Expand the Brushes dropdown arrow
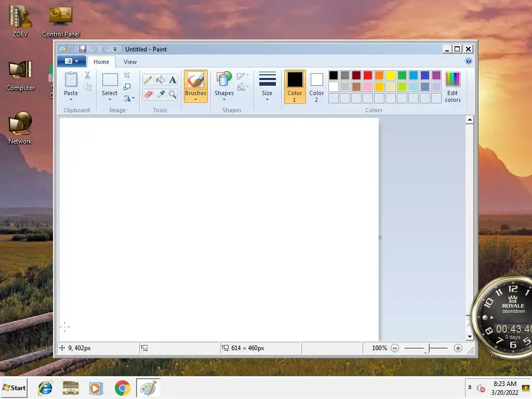 (x=196, y=100)
